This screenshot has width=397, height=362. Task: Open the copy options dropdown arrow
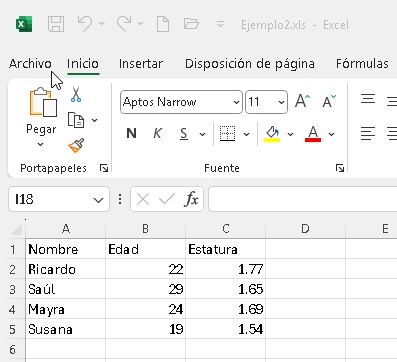click(x=95, y=120)
